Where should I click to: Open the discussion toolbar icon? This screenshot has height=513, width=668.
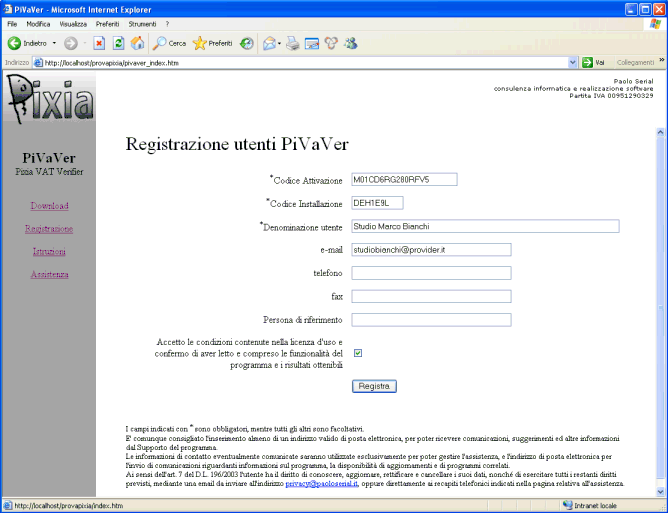coord(331,43)
